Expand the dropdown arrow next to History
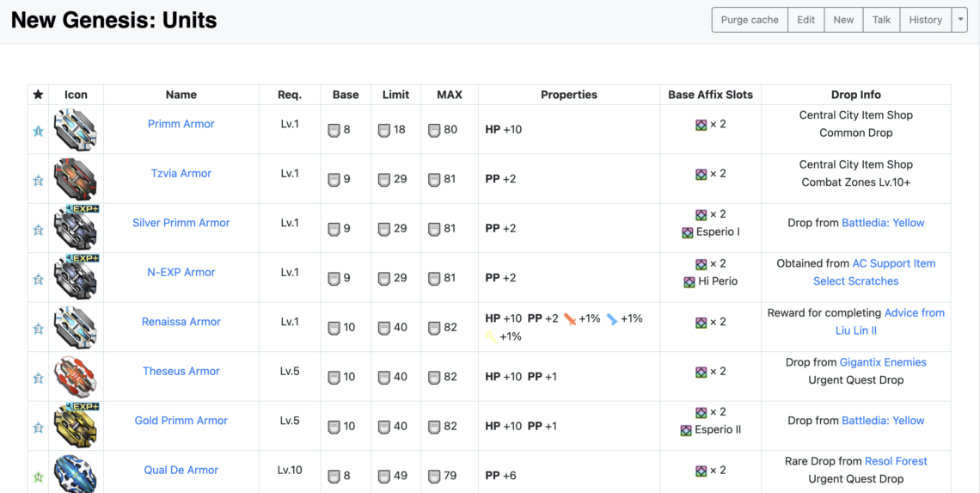 click(x=961, y=20)
